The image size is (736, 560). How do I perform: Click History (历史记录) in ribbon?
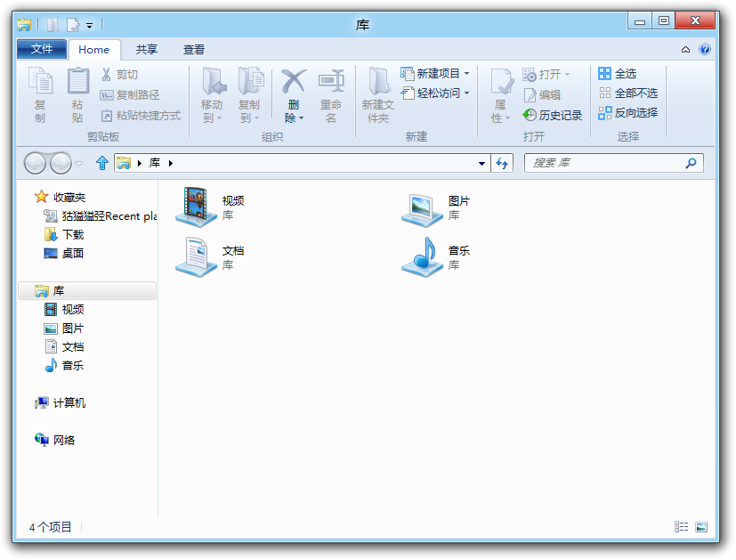553,115
